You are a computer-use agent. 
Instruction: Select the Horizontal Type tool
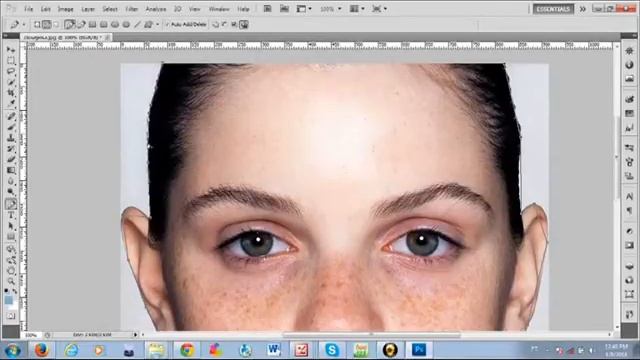[x=11, y=215]
